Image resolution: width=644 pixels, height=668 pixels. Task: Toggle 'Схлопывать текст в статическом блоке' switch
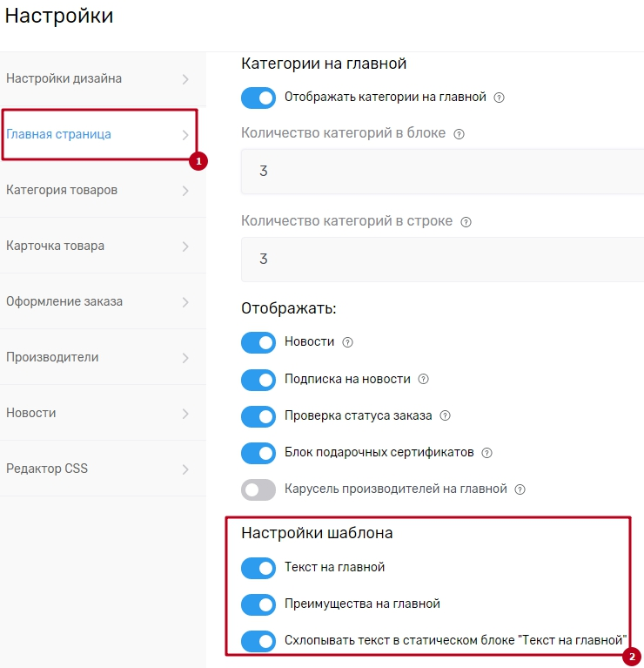tap(258, 641)
